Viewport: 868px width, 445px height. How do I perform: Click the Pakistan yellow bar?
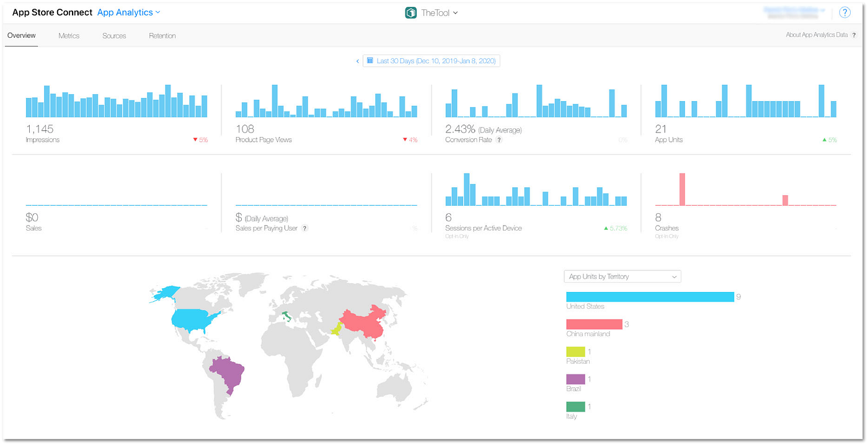coord(575,352)
